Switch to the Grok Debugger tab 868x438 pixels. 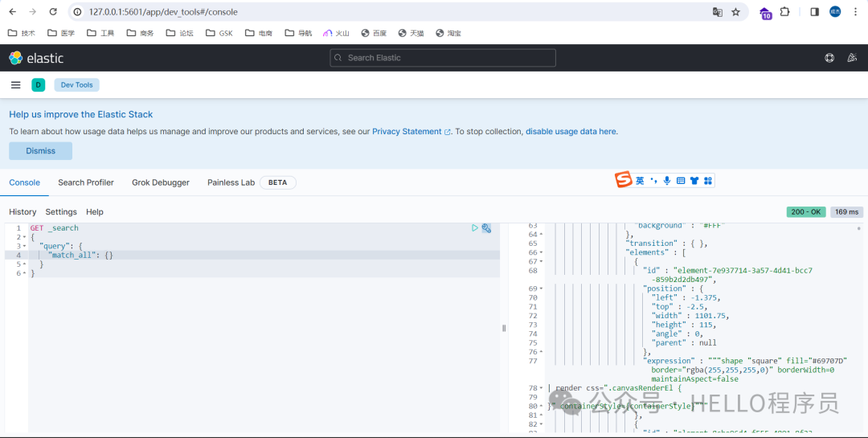[161, 182]
